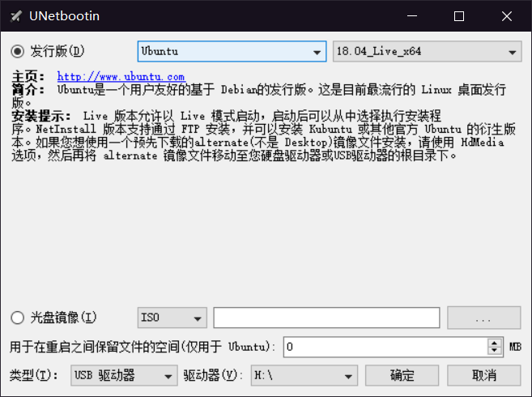Open the USB 驱动器 type dropdown
The height and width of the screenshot is (397, 532).
(x=124, y=376)
